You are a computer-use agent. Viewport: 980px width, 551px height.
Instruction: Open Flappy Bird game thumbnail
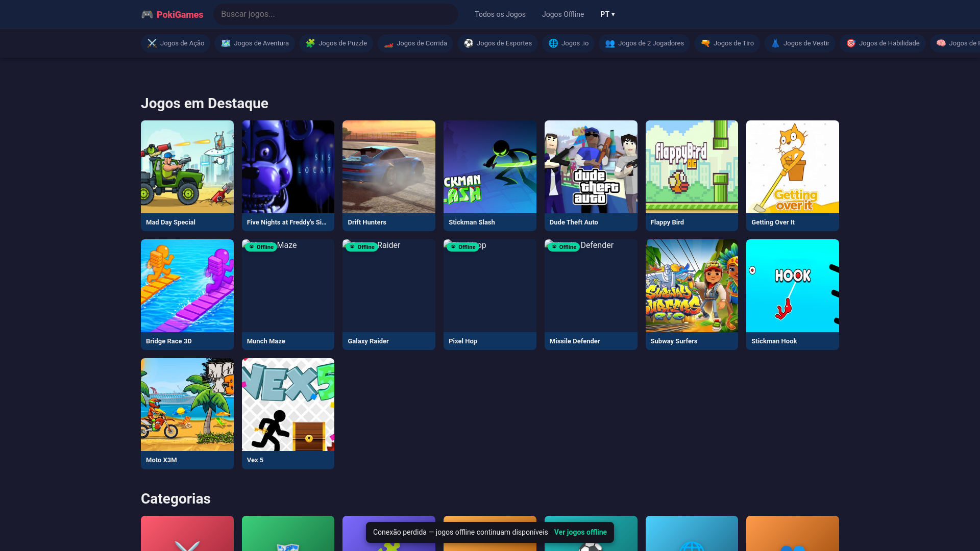pos(692,167)
